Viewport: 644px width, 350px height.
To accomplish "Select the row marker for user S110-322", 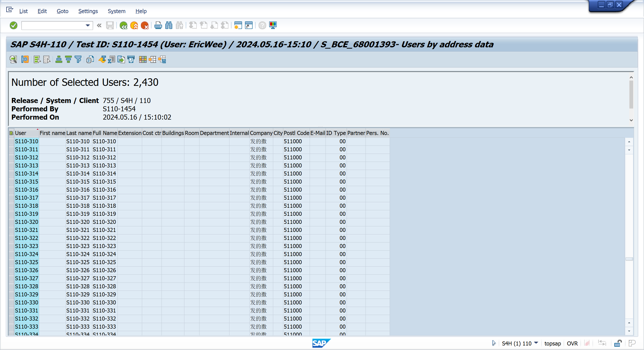I will click(11, 238).
